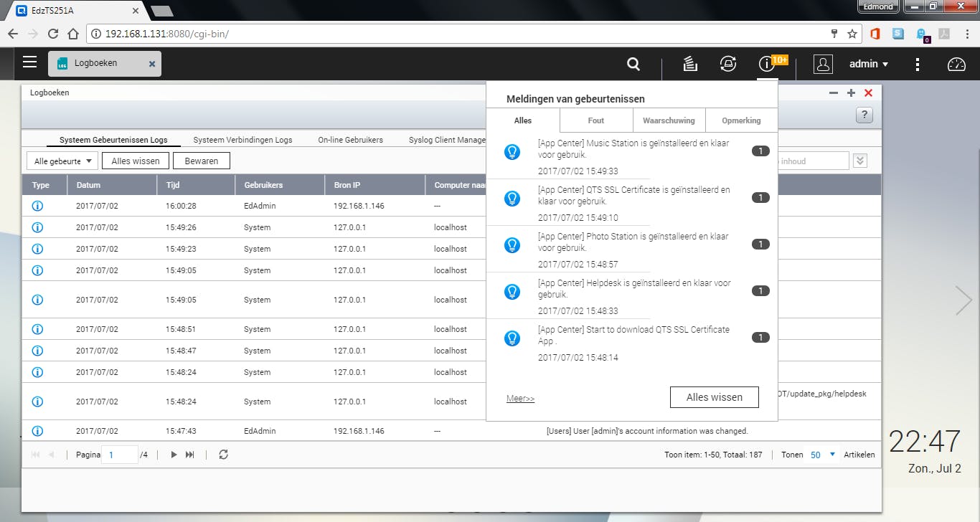Open the QTS search magnifier icon
Screen dimensions: 980x522
click(x=633, y=64)
